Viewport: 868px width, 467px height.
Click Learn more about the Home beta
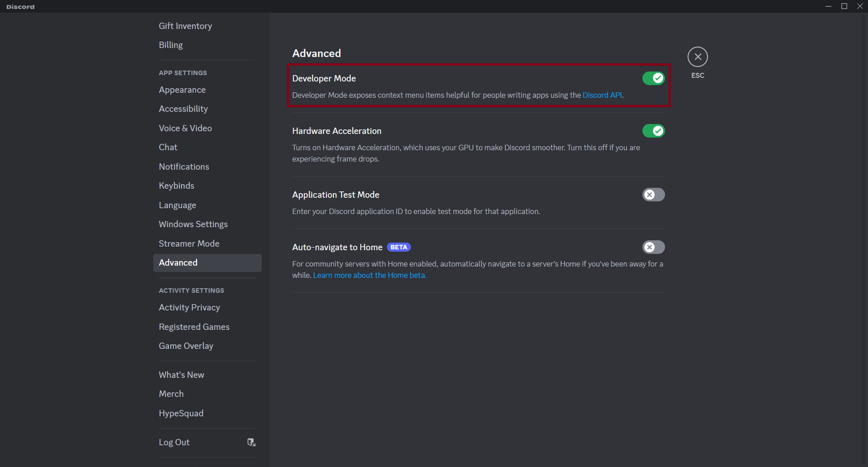tap(369, 275)
